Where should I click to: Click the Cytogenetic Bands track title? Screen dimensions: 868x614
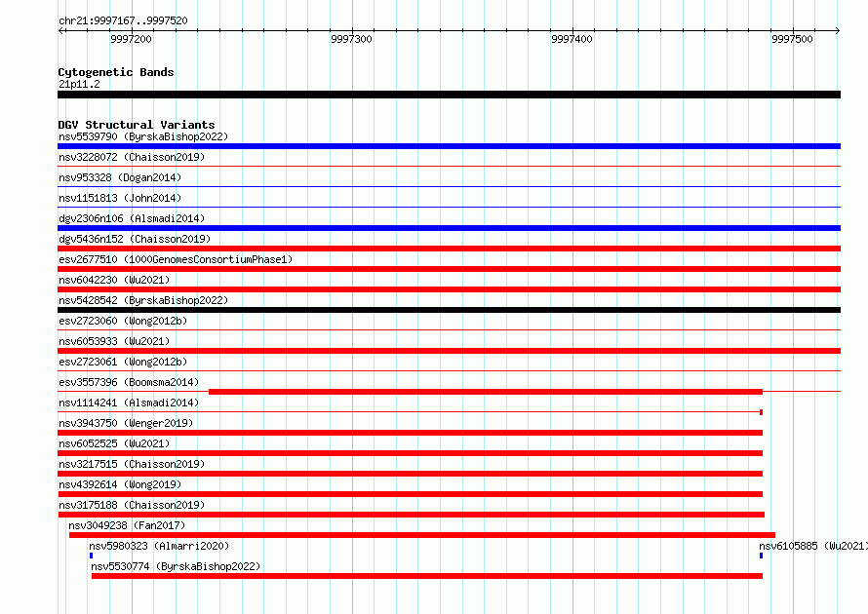click(116, 72)
